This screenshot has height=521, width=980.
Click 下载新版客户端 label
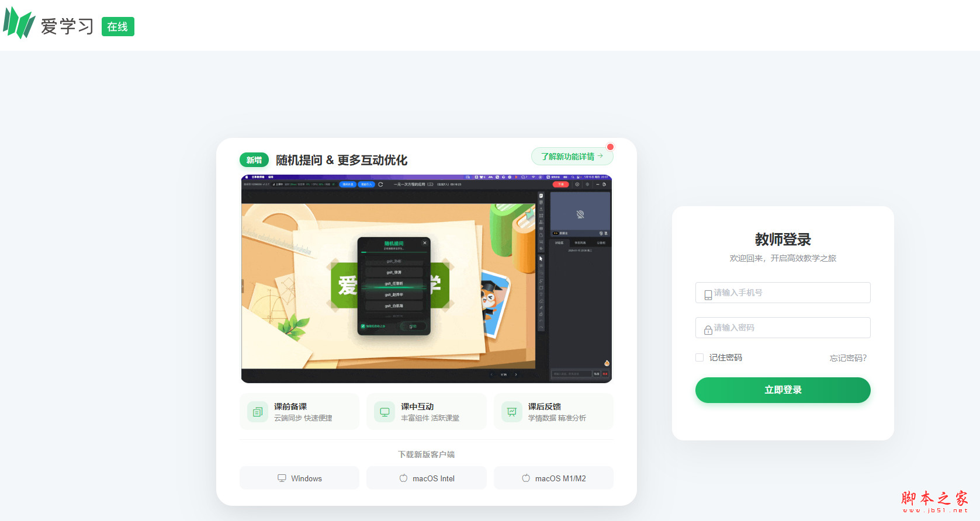(x=427, y=454)
